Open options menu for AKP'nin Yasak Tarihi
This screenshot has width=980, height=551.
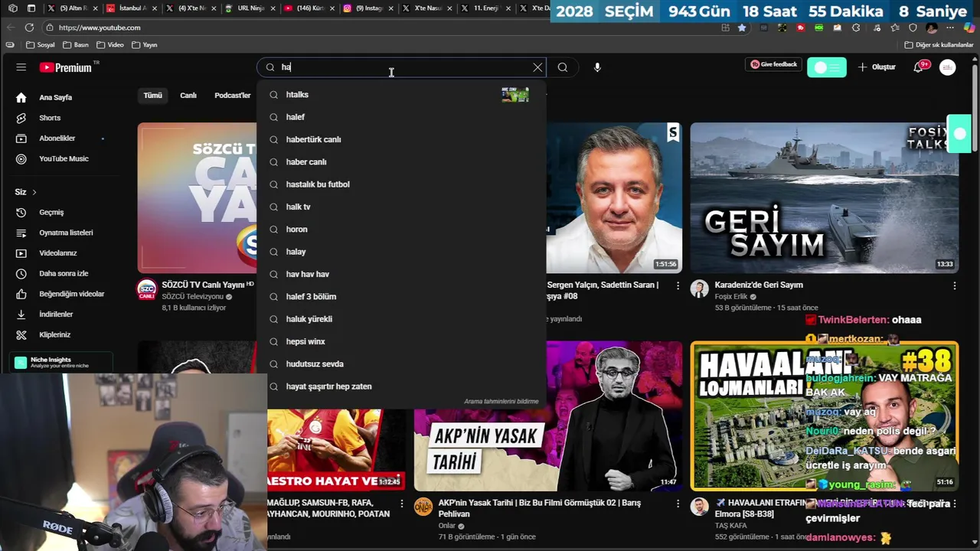click(678, 504)
